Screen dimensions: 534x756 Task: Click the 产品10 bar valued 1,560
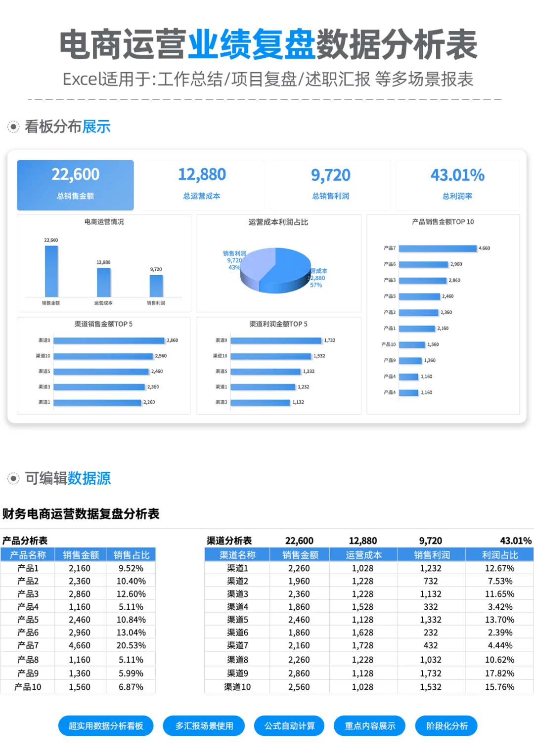click(412, 344)
